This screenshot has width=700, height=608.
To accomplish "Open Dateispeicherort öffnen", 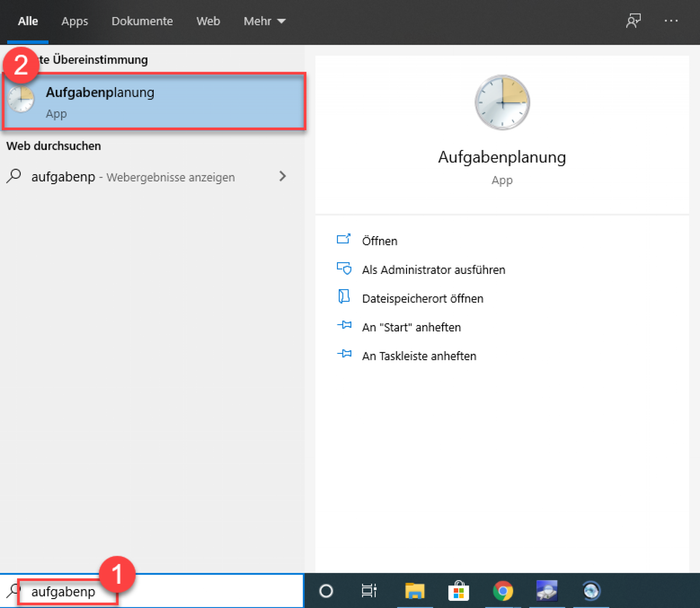I will click(422, 298).
